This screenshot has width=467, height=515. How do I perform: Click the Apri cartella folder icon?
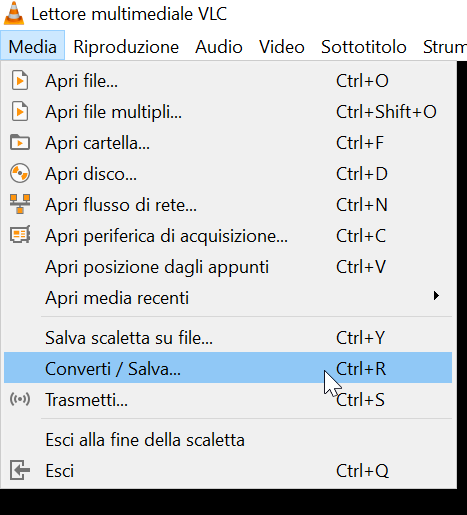pyautogui.click(x=20, y=142)
